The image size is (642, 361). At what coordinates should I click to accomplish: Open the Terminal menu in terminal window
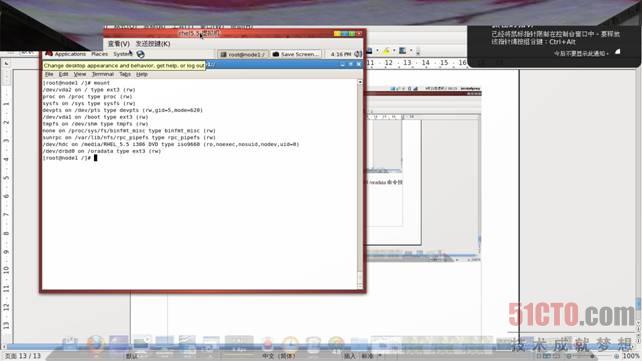coord(103,74)
